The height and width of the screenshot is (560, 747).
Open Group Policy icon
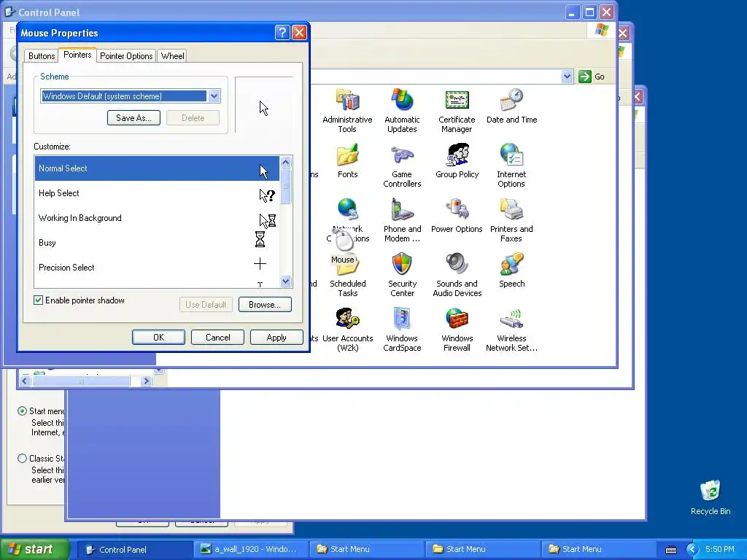[457, 155]
